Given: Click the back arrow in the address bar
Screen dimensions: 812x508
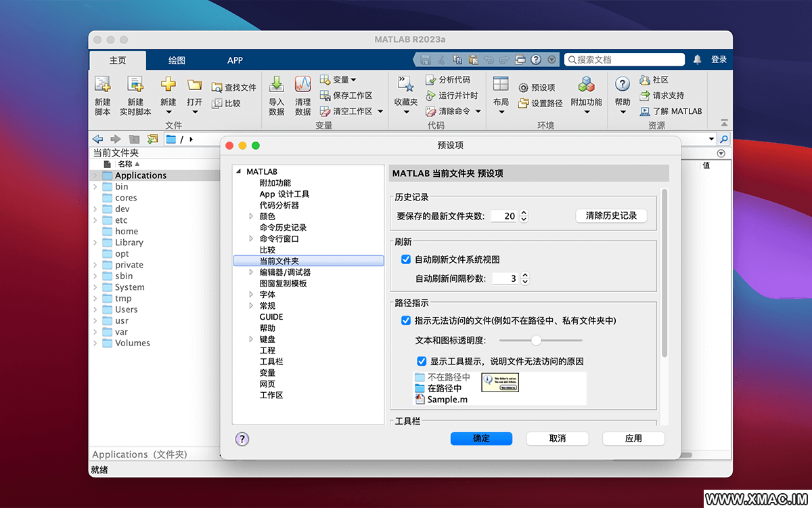Looking at the screenshot, I should click(98, 139).
